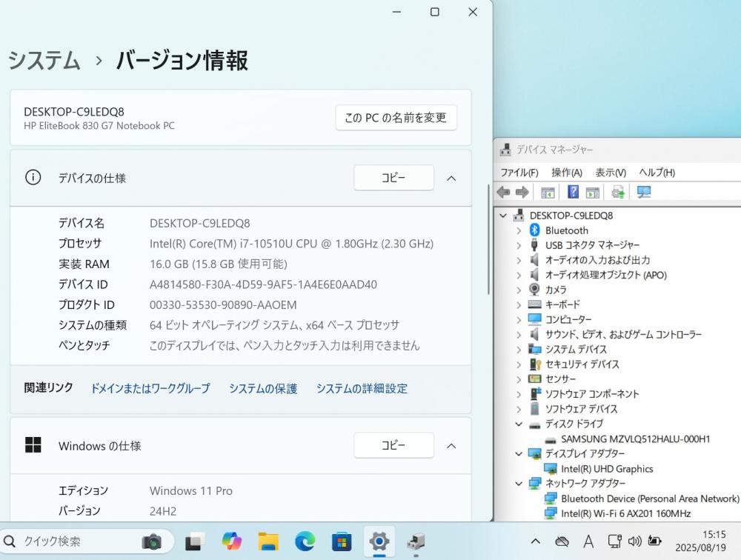This screenshot has width=741, height=560.
Task: Click コピー button for デバイスの仕様
Action: 393,178
